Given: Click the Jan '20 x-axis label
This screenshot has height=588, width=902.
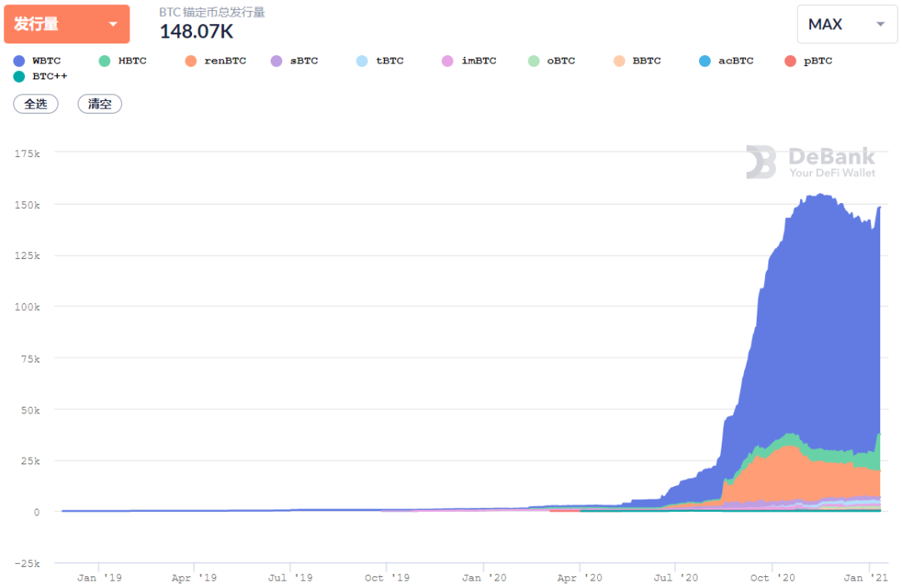Looking at the screenshot, I should (x=484, y=578).
